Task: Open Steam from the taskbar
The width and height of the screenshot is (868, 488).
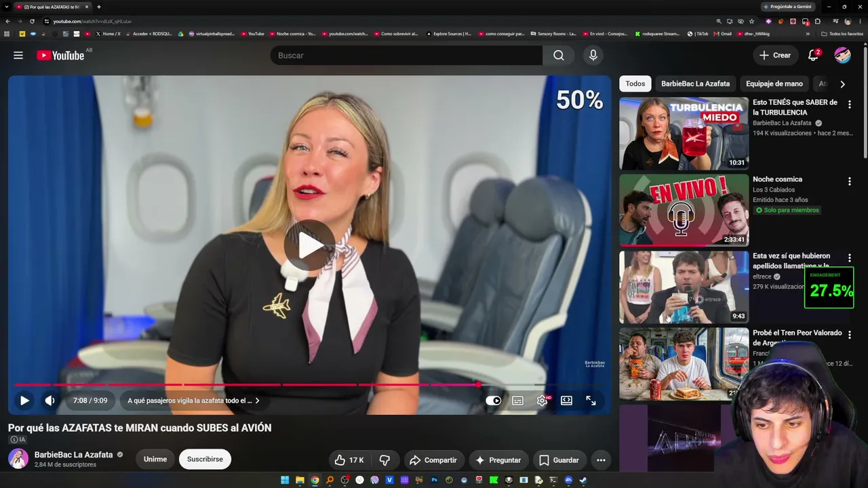Action: [x=583, y=481]
